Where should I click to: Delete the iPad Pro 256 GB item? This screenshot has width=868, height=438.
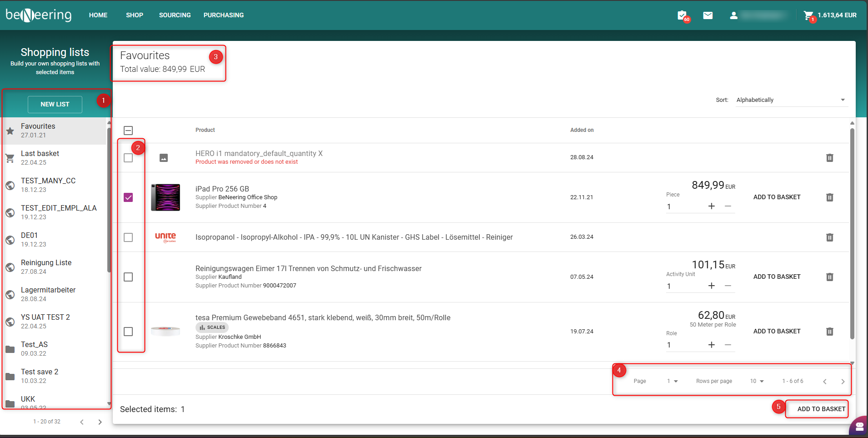point(829,197)
